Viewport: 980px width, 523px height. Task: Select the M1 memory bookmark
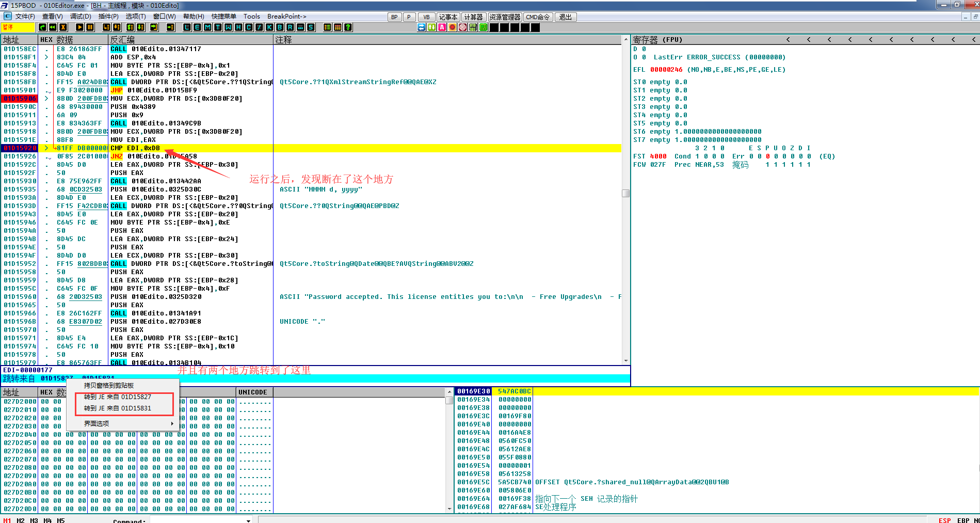pos(7,520)
